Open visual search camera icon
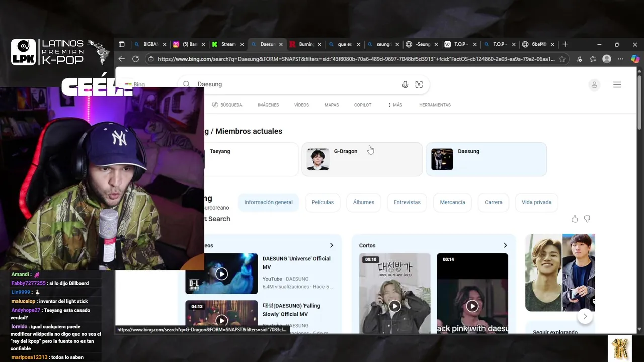The image size is (644, 362). coord(419,84)
